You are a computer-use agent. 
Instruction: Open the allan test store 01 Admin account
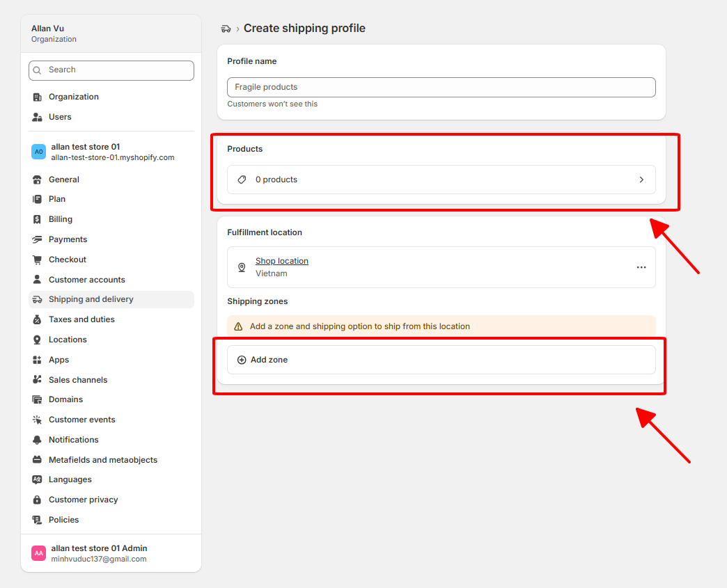point(111,553)
